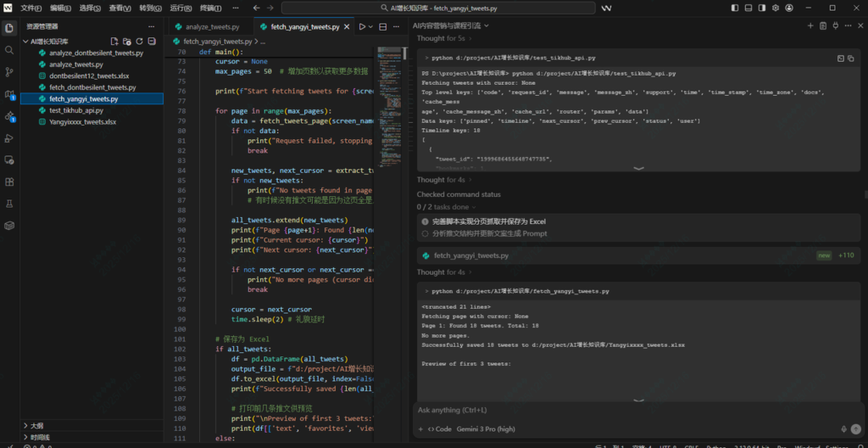868x448 pixels.
Task: Click the microphone icon in chat input
Action: coord(843,429)
